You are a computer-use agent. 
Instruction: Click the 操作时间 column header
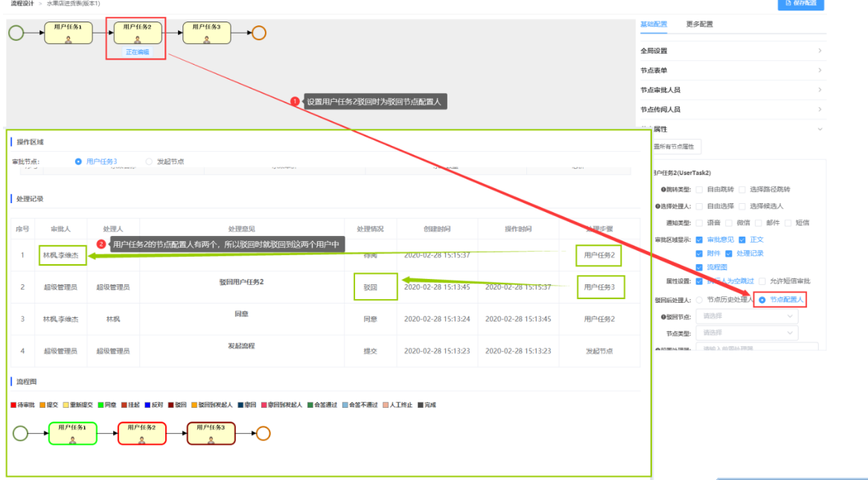click(x=518, y=228)
